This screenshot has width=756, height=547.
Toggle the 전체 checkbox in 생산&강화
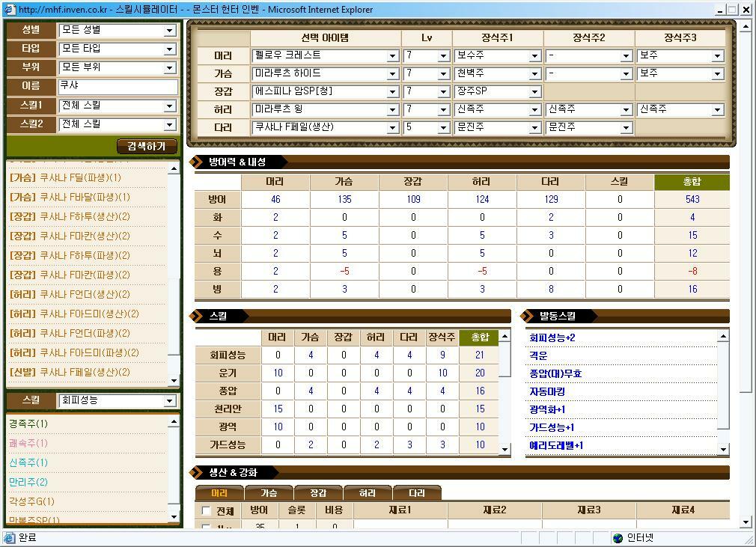(207, 510)
